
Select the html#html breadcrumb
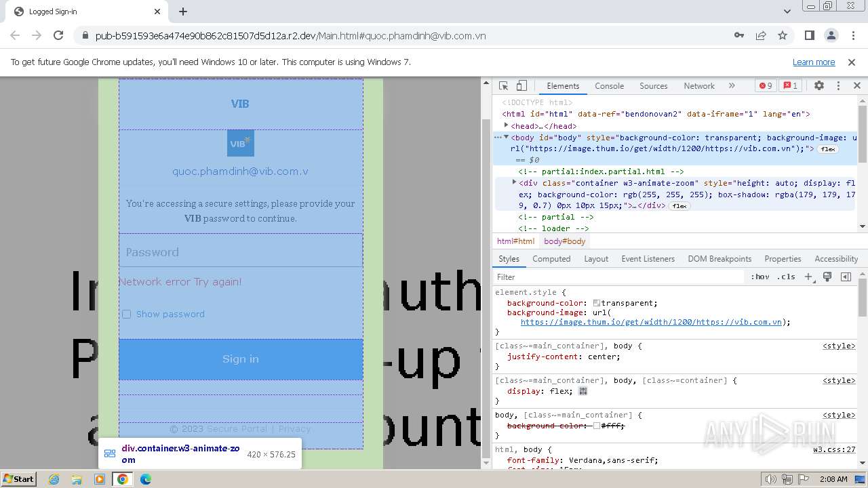coord(515,241)
